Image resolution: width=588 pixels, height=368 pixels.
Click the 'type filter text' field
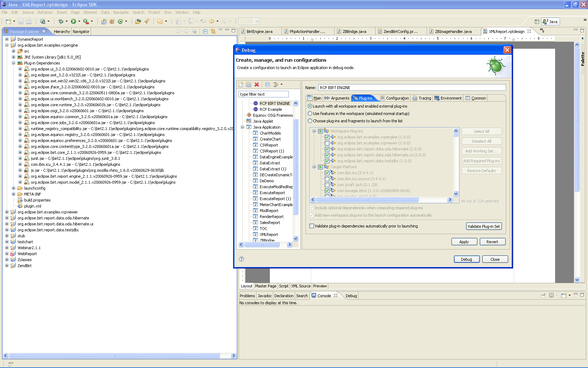pos(263,94)
